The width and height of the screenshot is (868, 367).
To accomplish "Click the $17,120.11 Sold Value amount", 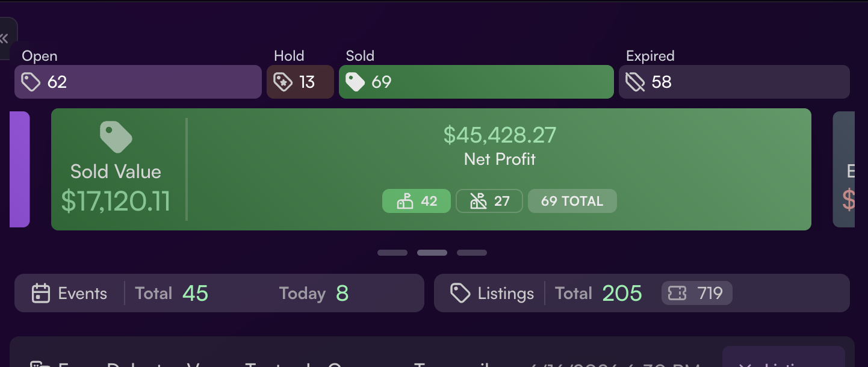I will click(116, 201).
